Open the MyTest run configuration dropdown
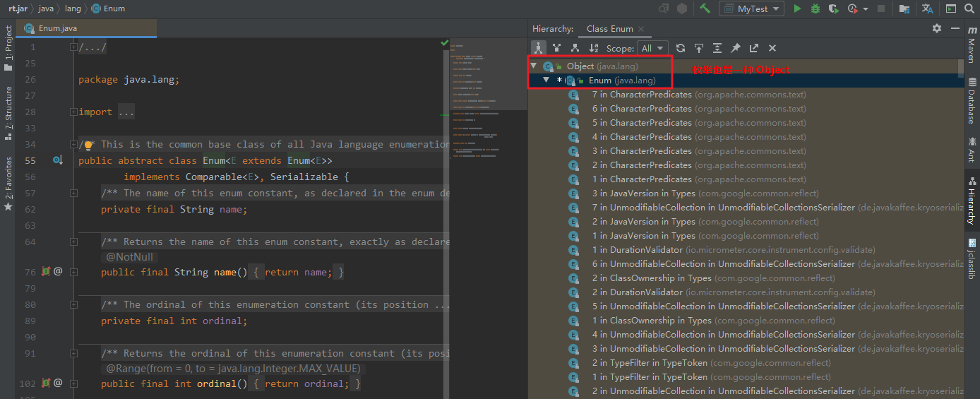This screenshot has width=980, height=399. tap(751, 8)
